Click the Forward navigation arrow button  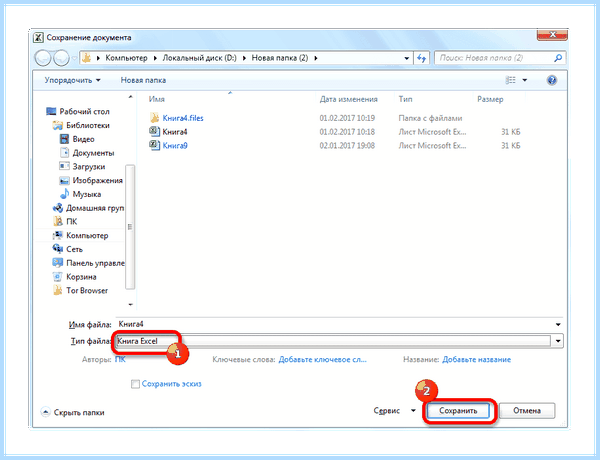[x=61, y=58]
